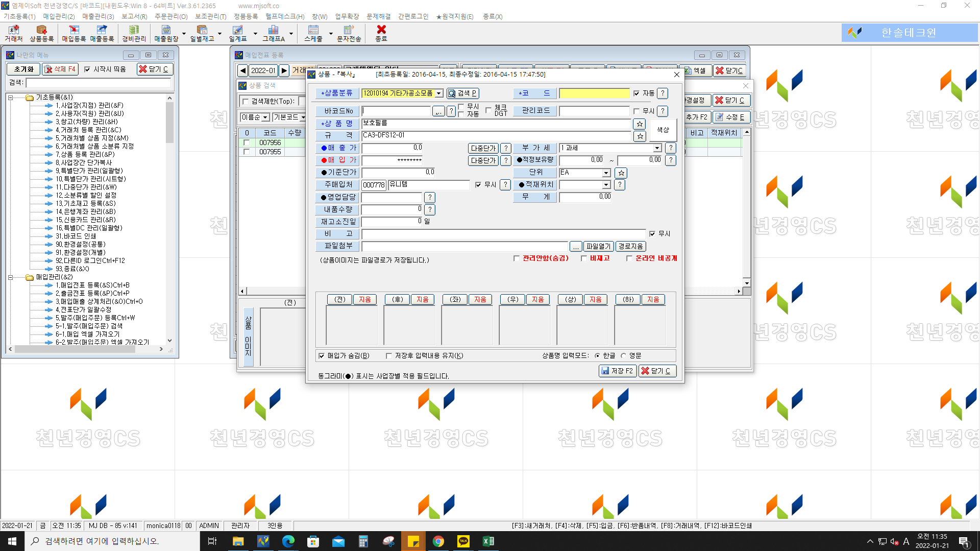
Task: Click the yellow 코드 field
Action: [x=594, y=93]
